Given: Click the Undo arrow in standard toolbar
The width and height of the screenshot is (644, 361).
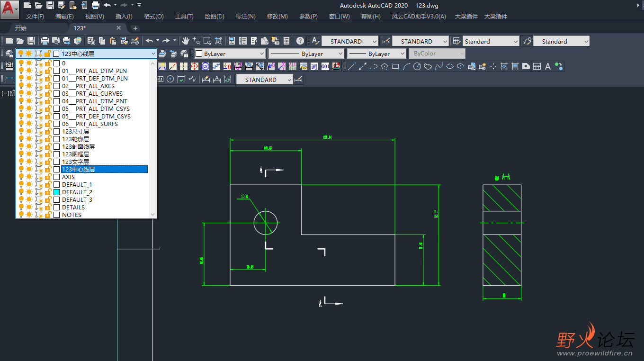Looking at the screenshot, I should 149,41.
